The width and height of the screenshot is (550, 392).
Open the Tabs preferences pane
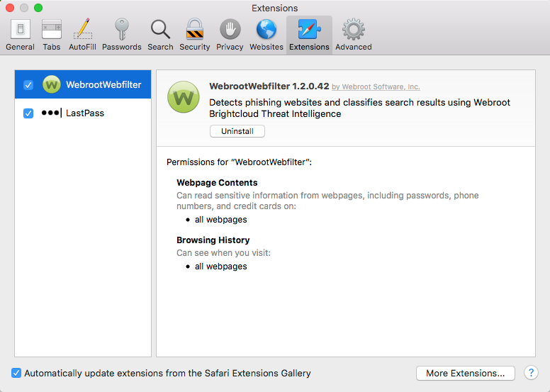pos(52,35)
